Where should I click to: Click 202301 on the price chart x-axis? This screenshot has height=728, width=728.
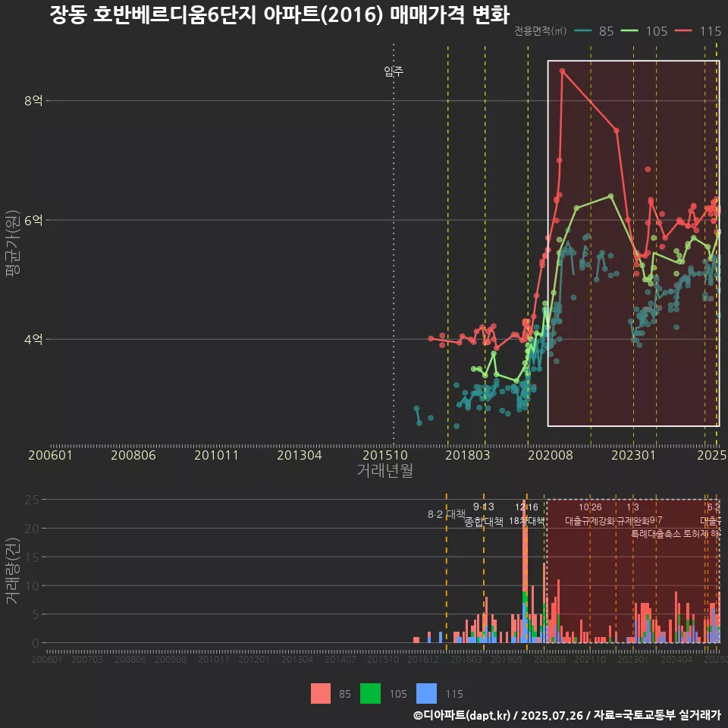pyautogui.click(x=633, y=455)
